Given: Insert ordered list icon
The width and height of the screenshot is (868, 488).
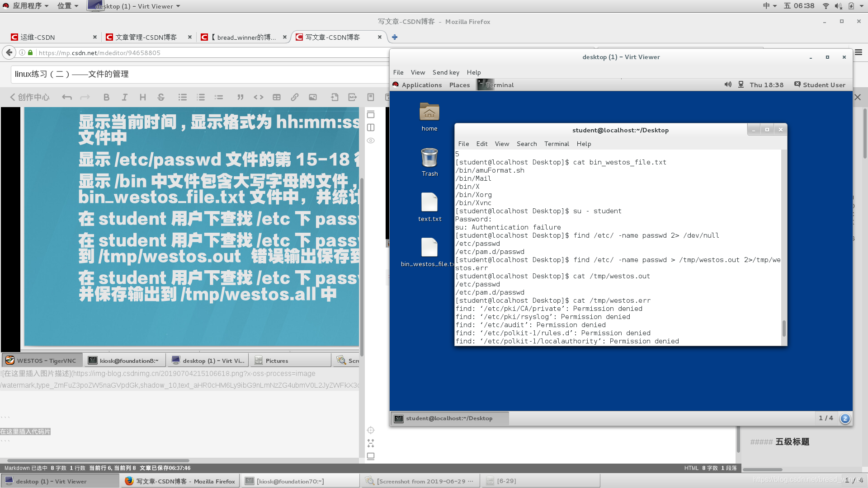Looking at the screenshot, I should [x=201, y=97].
